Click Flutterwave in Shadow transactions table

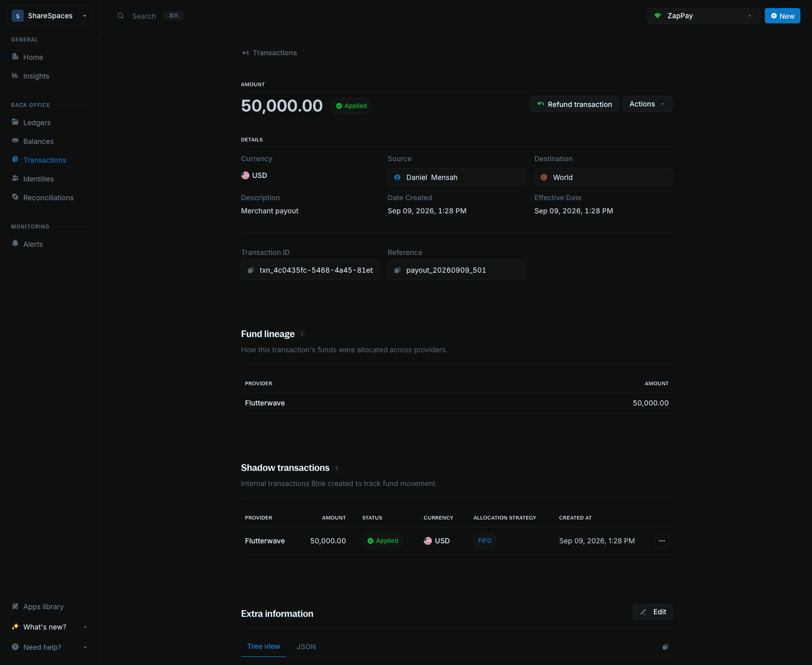[265, 541]
